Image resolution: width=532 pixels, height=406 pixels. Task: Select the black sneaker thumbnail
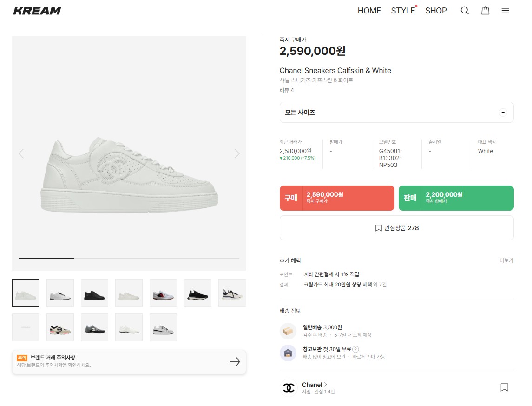(94, 293)
